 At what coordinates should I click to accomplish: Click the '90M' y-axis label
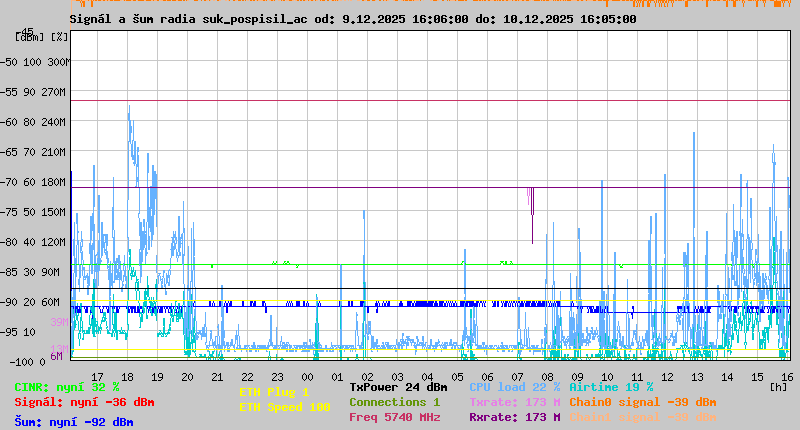[50, 272]
